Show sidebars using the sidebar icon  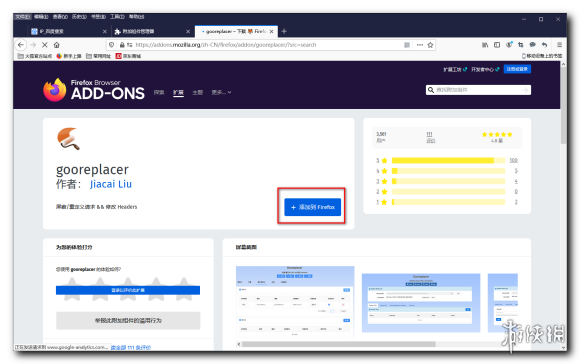tap(497, 45)
